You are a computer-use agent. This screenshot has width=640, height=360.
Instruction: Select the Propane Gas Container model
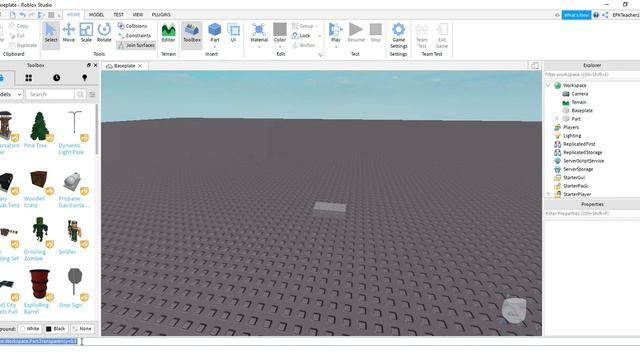(73, 189)
